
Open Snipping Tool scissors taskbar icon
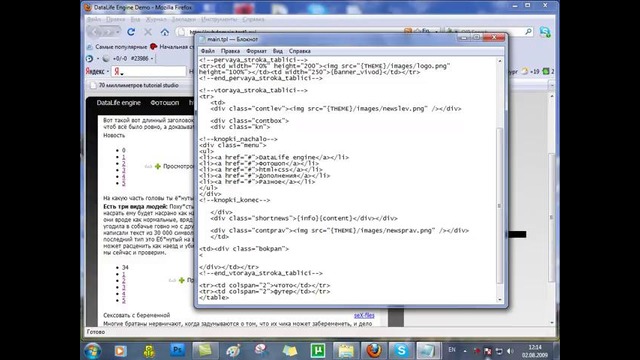click(261, 351)
